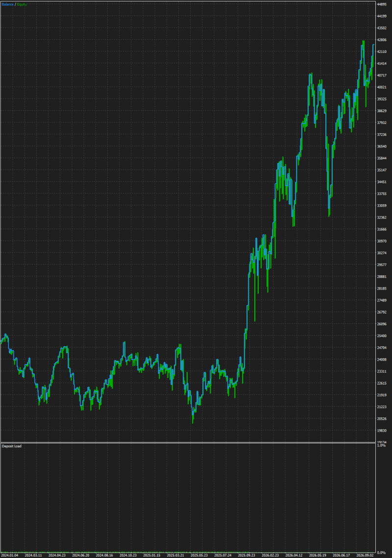Click the 2026.02.23 date label
The height and width of the screenshot is (558, 392).
pos(270,555)
